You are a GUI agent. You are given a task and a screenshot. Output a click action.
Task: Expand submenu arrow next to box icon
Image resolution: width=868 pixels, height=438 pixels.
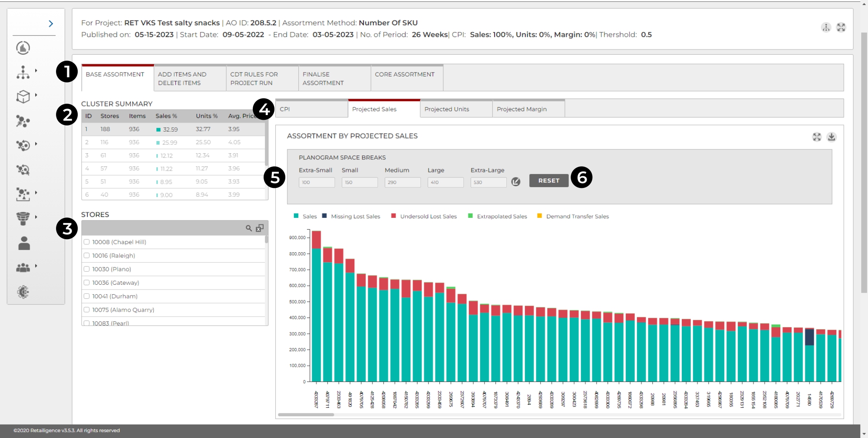[x=36, y=95]
